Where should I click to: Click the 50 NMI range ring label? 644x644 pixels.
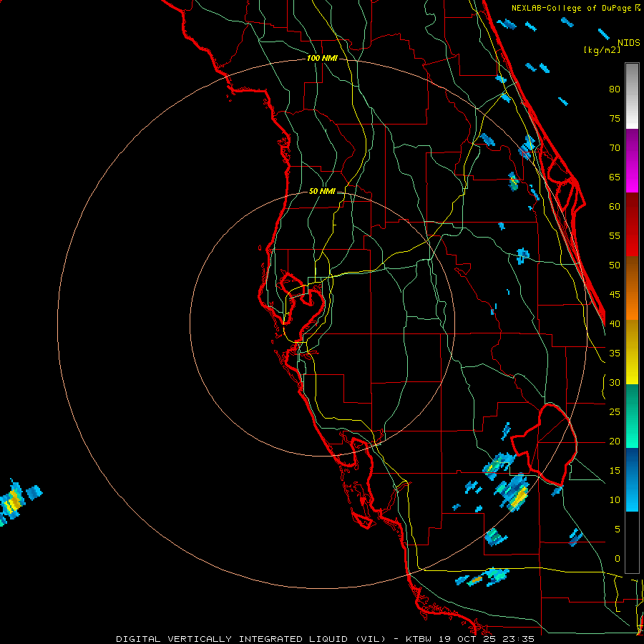(x=321, y=191)
